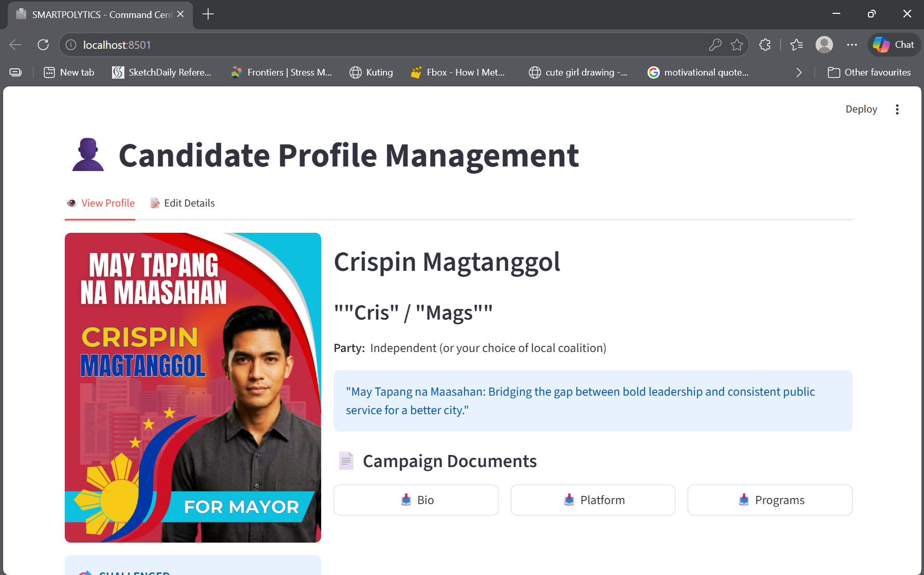Expand hidden bookmarks with the chevron arrow
924x575 pixels.
pyautogui.click(x=799, y=72)
